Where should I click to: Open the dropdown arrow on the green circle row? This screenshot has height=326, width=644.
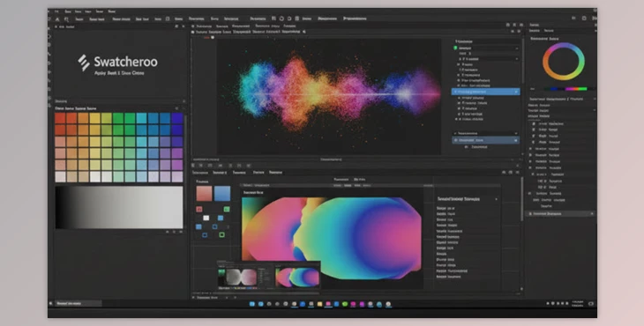click(516, 48)
